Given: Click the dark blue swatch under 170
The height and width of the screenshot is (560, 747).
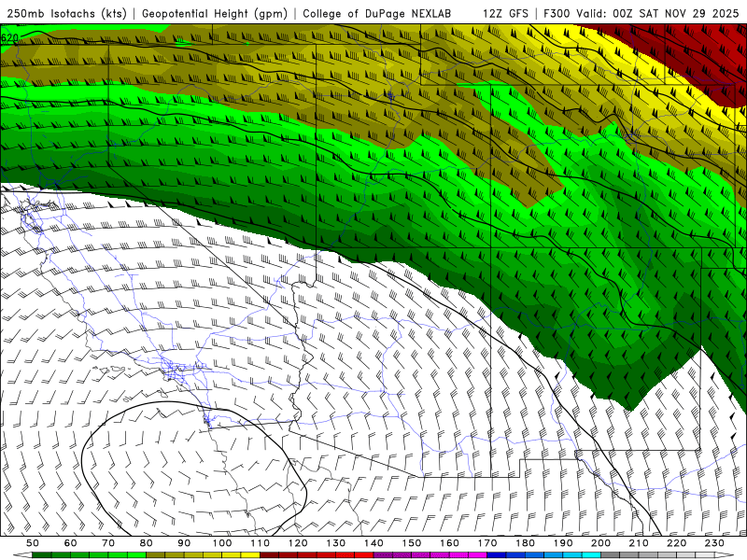Looking at the screenshot, I should pos(497,554).
